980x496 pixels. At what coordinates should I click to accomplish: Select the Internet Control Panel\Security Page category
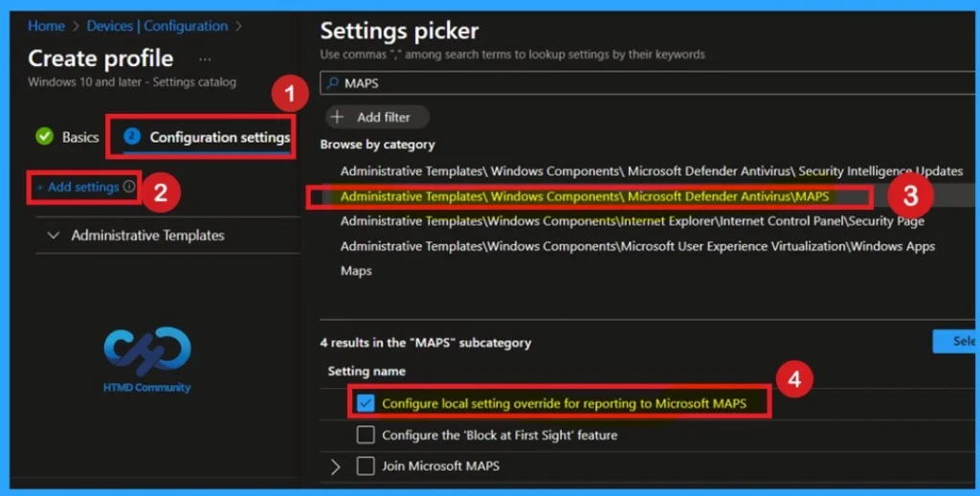pyautogui.click(x=632, y=221)
